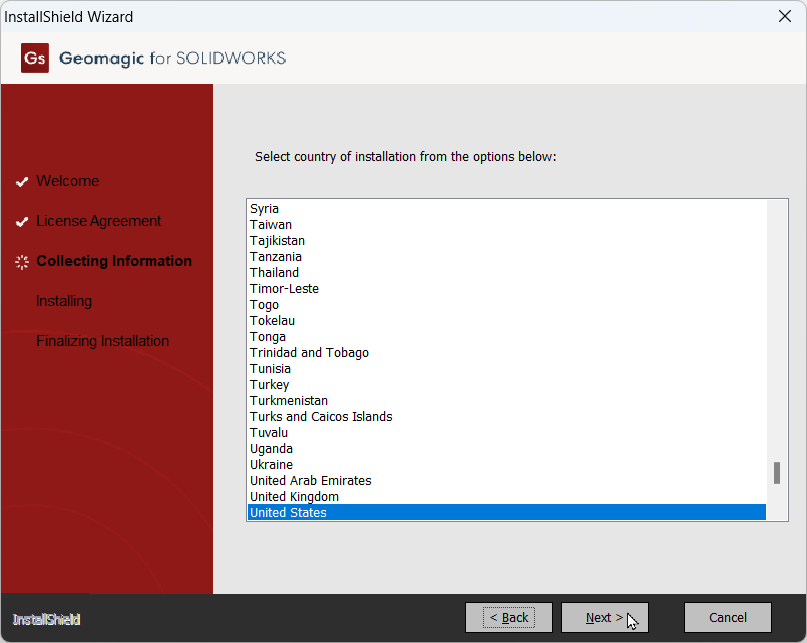Viewport: 807px width, 643px height.
Task: Select the highlighted United States entry
Action: (506, 512)
